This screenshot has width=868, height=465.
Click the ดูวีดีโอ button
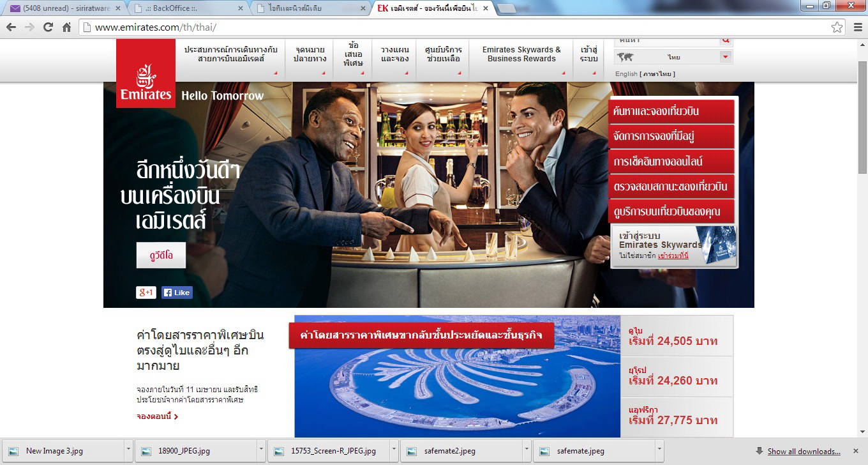[x=161, y=255]
